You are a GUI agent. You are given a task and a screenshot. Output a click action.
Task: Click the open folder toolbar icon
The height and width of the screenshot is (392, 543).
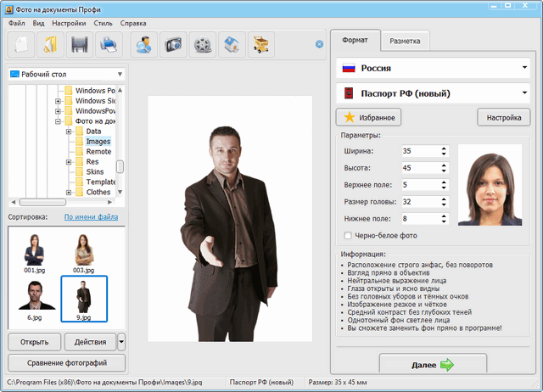(50, 44)
